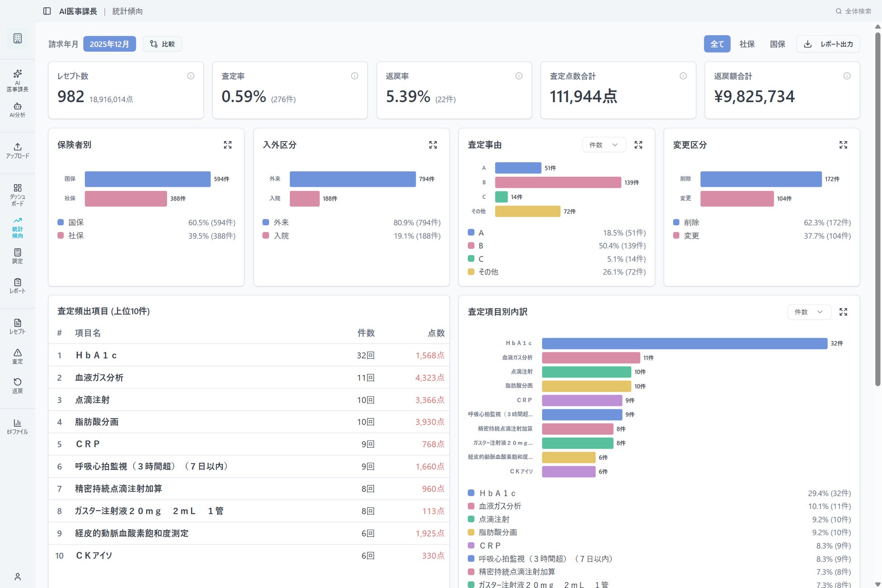Click the 比較 compare button
The width and height of the screenshot is (882, 588).
162,44
